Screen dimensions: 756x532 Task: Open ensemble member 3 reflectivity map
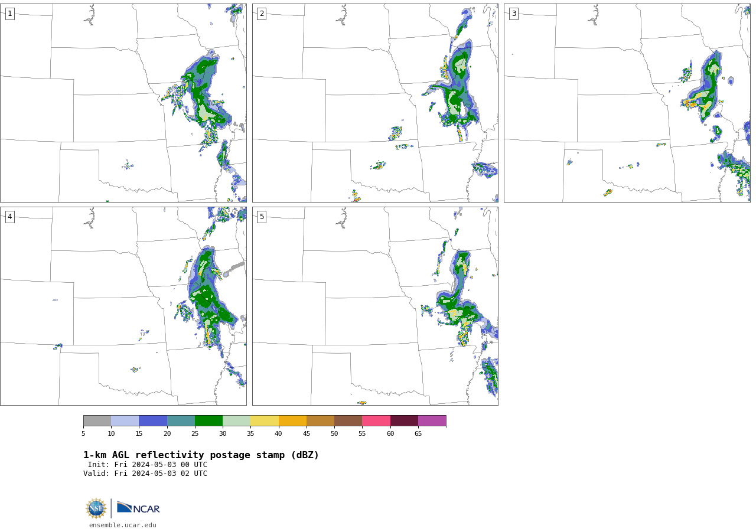[x=627, y=103]
